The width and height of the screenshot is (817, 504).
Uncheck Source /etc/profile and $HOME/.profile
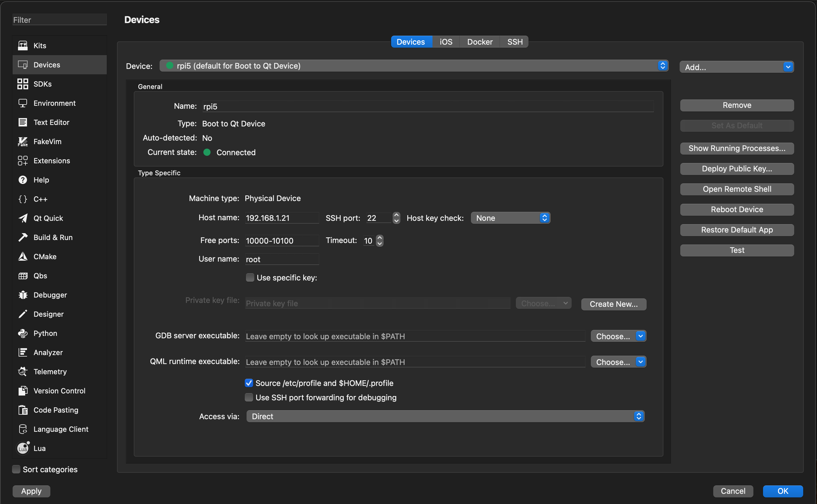pos(249,383)
